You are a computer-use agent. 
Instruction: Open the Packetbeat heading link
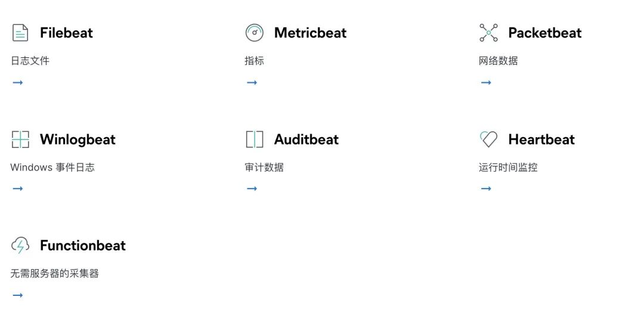(544, 33)
